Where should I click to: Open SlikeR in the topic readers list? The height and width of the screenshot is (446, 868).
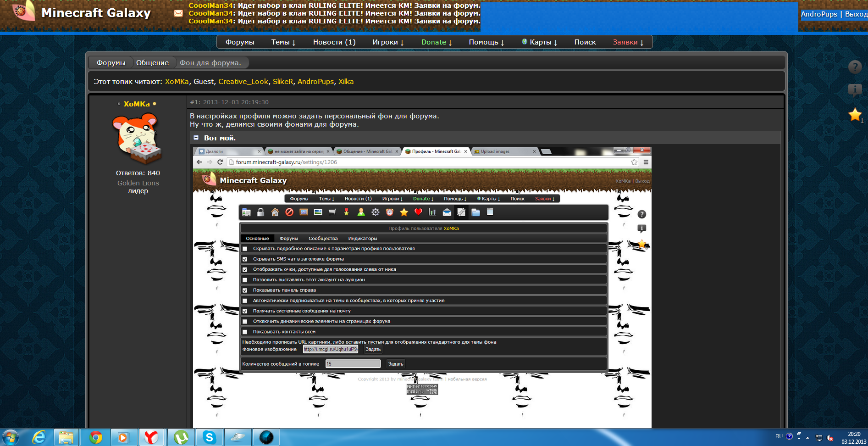[x=283, y=82]
